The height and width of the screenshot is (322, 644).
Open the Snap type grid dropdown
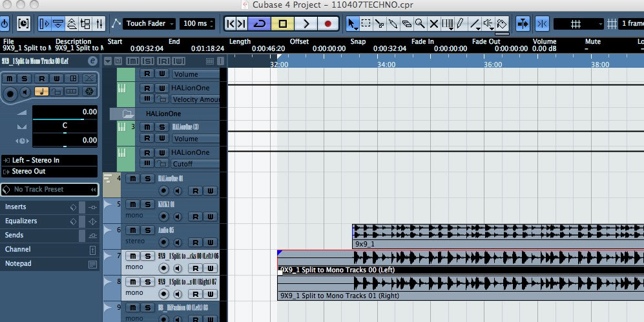[579, 24]
